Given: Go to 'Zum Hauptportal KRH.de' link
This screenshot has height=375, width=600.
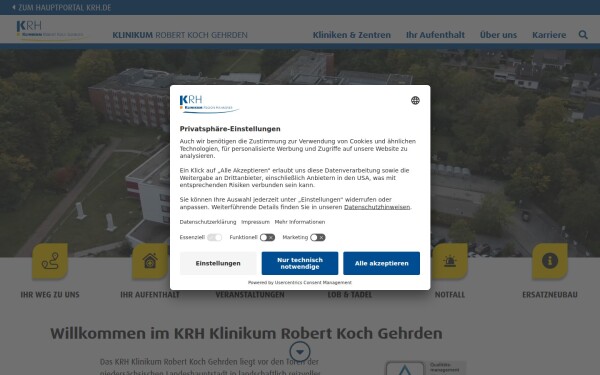Looking at the screenshot, I should pos(65,7).
